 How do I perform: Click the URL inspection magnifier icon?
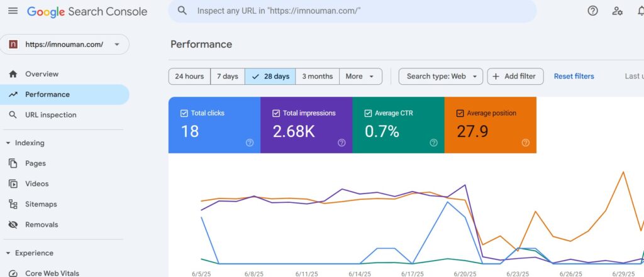click(13, 115)
